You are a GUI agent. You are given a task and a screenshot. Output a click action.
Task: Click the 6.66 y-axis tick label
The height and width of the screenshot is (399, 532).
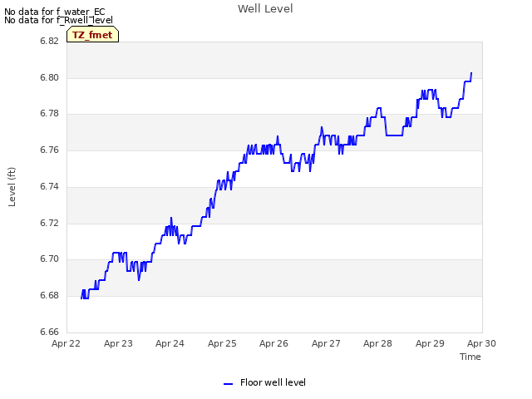tap(50, 332)
